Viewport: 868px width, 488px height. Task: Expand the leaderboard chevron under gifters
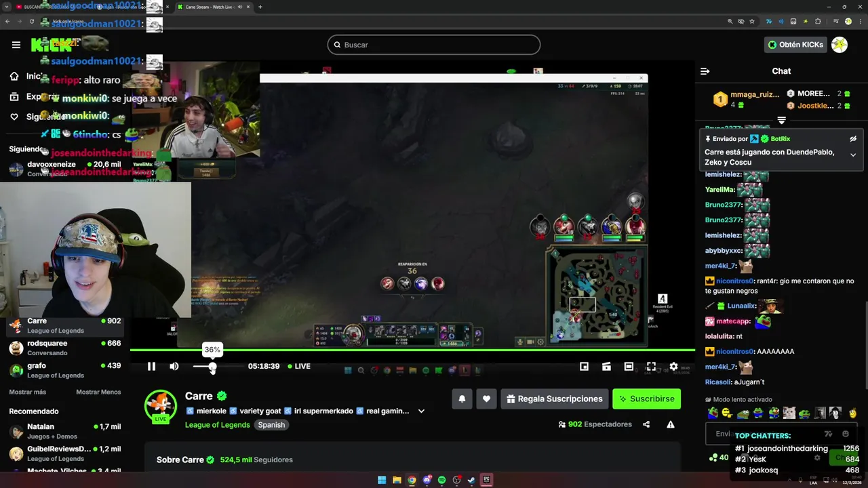click(x=781, y=120)
